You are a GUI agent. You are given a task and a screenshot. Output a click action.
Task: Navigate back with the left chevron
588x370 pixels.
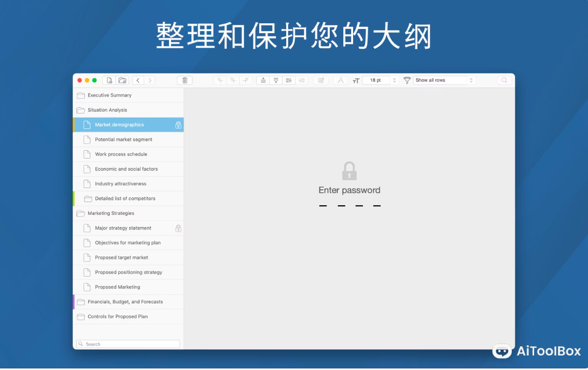138,80
